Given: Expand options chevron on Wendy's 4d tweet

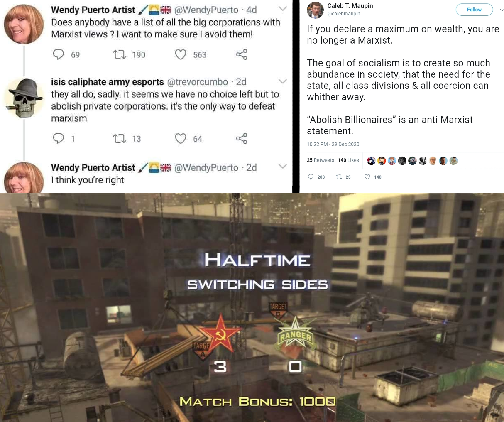Looking at the screenshot, I should 283,9.
